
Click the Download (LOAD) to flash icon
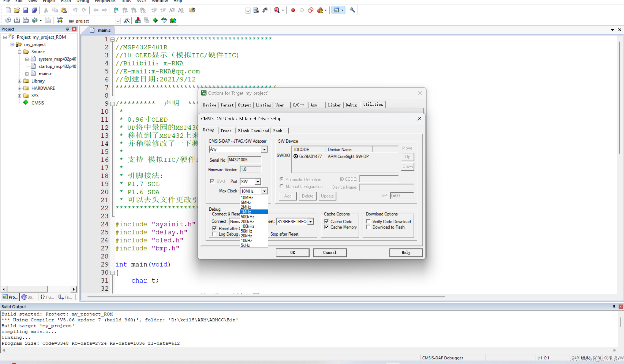(x=60, y=20)
